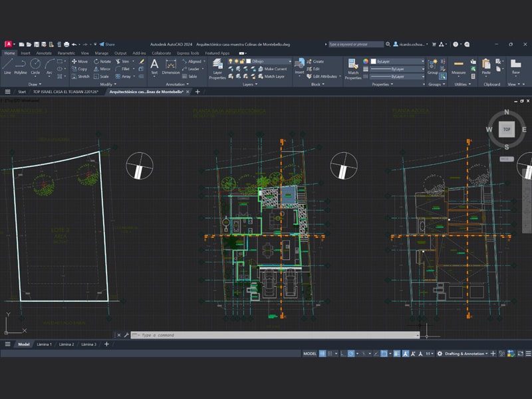Toggle layer on/off lightbulb for Dibujo
532x399 pixels.
pyautogui.click(x=230, y=61)
